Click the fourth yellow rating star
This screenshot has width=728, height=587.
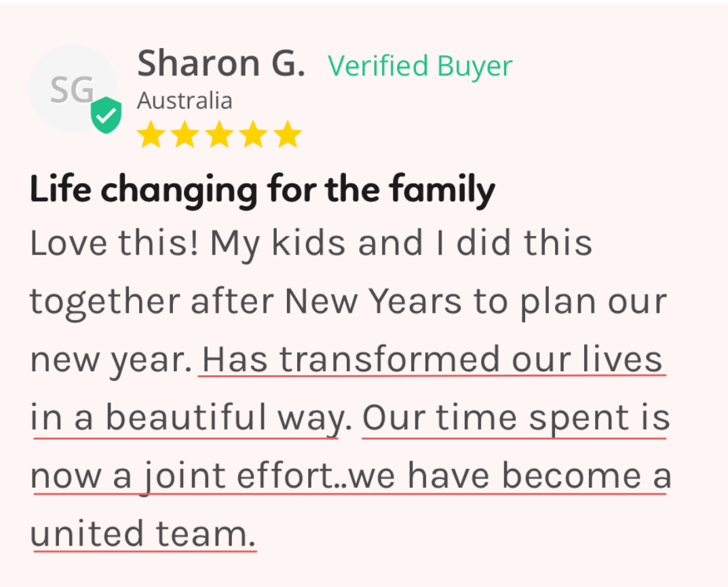[254, 134]
